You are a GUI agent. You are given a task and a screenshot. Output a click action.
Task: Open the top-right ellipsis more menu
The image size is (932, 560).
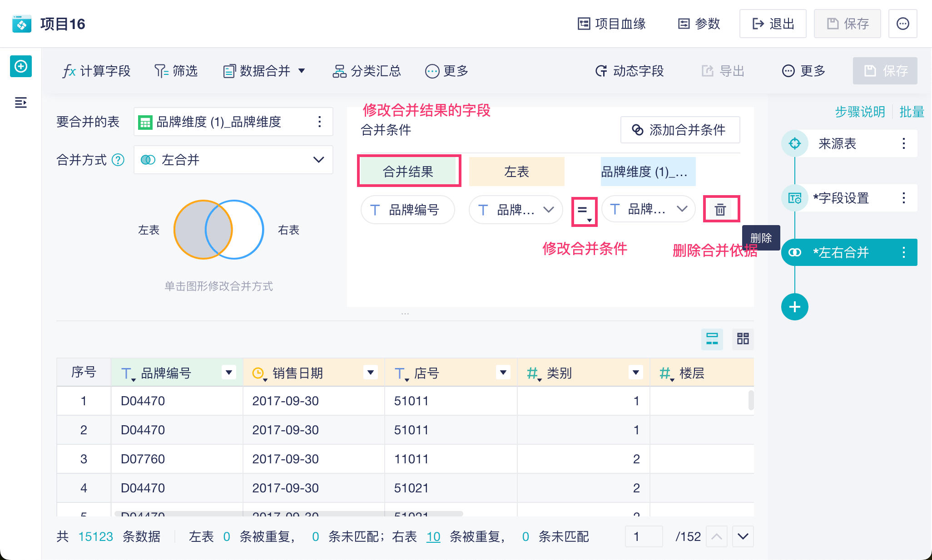[x=902, y=24]
